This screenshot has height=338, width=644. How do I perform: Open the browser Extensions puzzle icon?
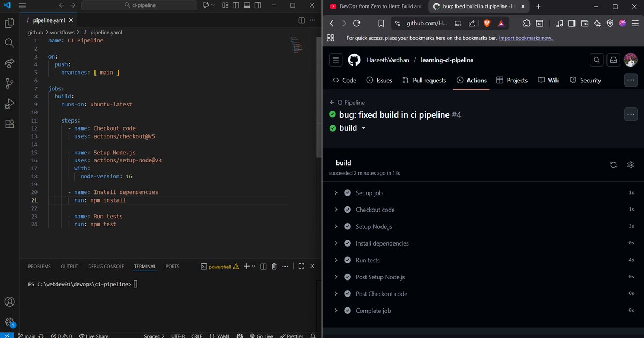(526, 23)
